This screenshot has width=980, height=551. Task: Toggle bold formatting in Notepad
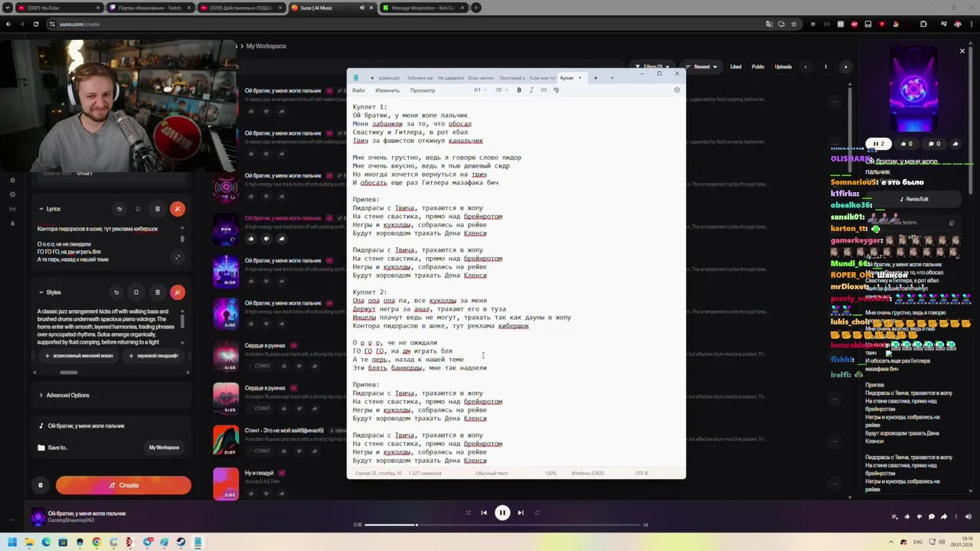519,90
